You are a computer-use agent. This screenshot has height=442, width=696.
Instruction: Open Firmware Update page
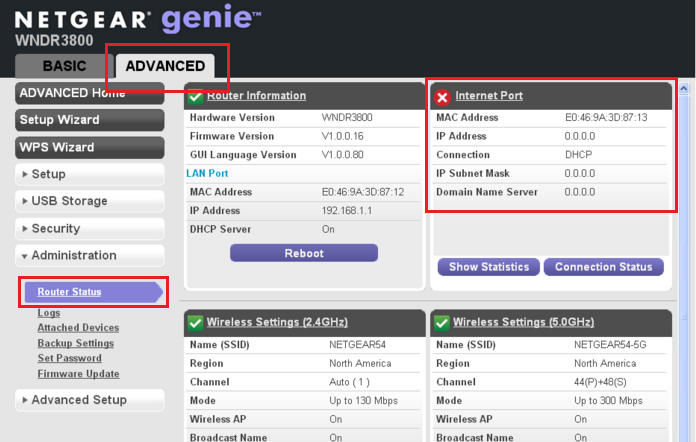(x=78, y=374)
